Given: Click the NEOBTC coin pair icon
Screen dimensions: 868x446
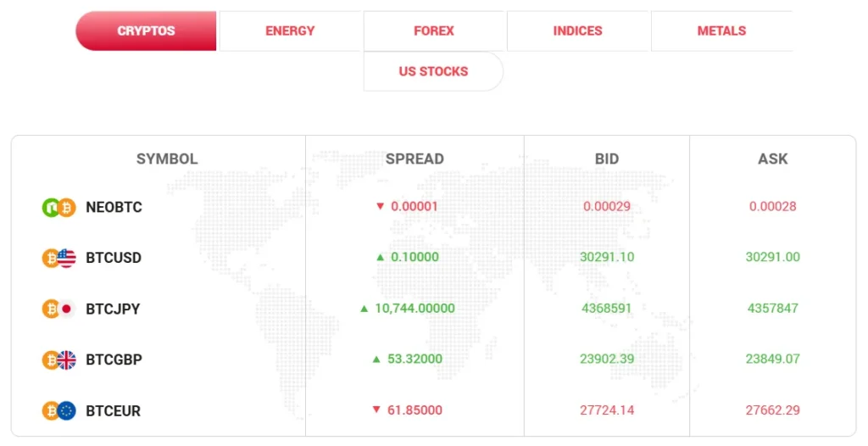Looking at the screenshot, I should coord(58,207).
